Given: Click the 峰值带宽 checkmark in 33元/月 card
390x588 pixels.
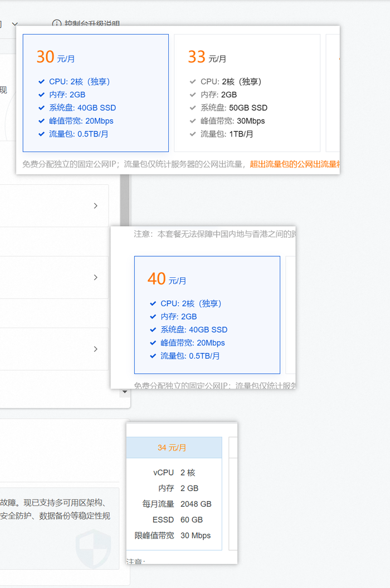Looking at the screenshot, I should [193, 121].
